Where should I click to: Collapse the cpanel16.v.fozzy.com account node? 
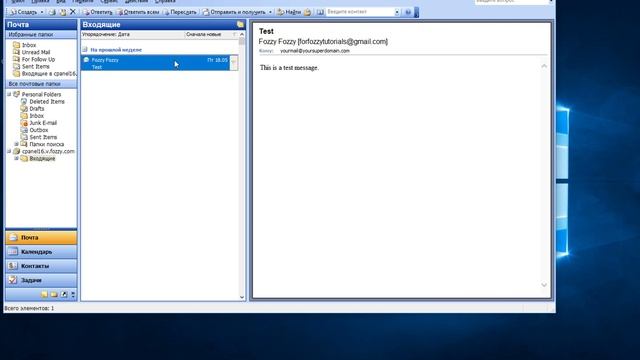coord(9,151)
